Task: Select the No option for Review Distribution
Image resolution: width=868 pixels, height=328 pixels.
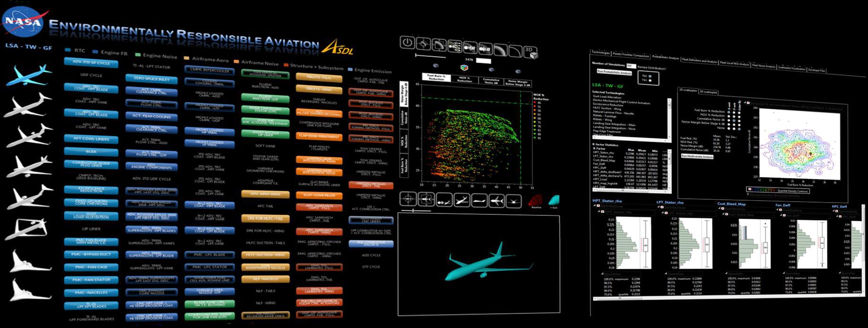Action: point(650,76)
